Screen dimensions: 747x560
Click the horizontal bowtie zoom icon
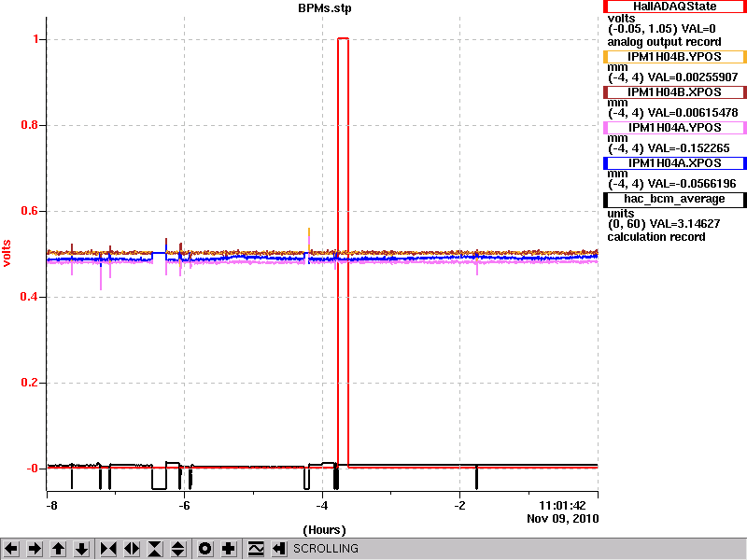108,549
